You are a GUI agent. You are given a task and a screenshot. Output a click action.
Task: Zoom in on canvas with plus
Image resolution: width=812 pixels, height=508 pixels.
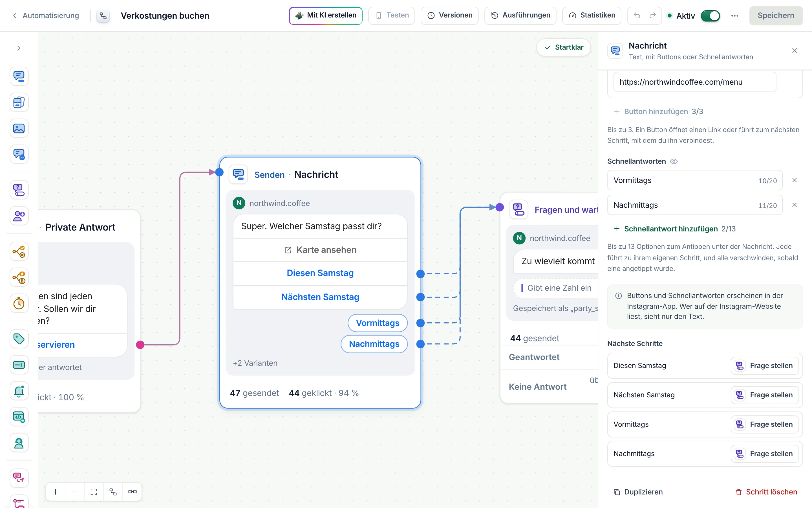pos(56,492)
